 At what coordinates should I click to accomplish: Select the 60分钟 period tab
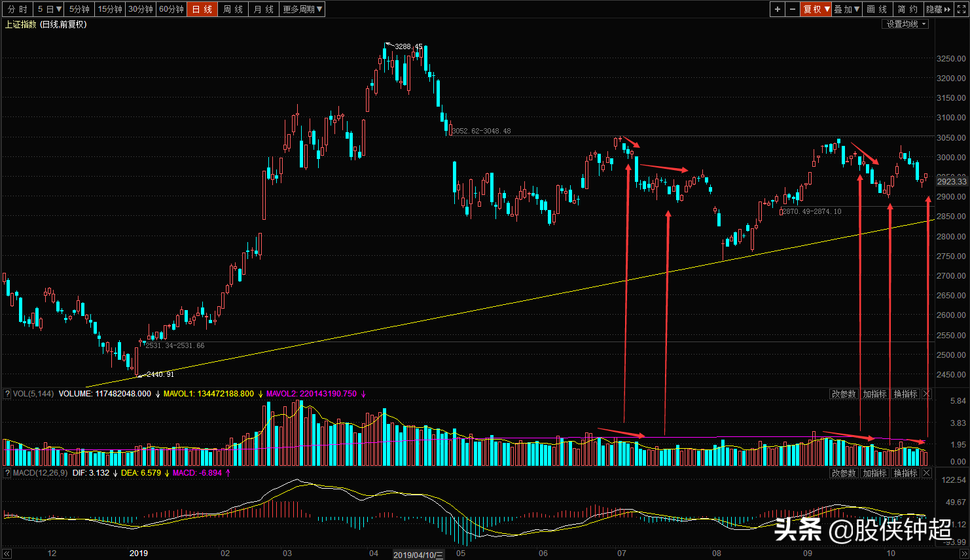(171, 9)
